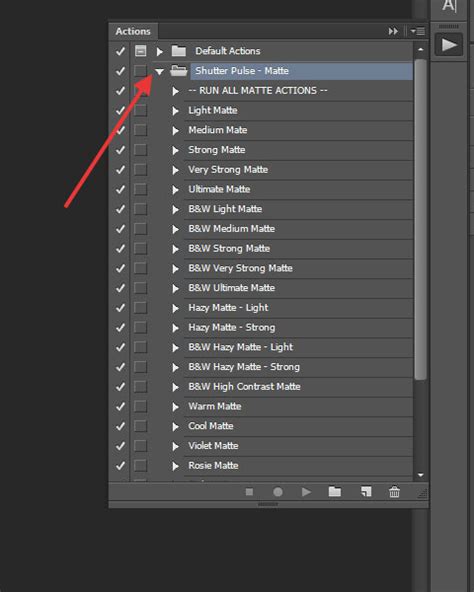Expand the B&W High Contrast Matte action
The height and width of the screenshot is (592, 474).
175,387
